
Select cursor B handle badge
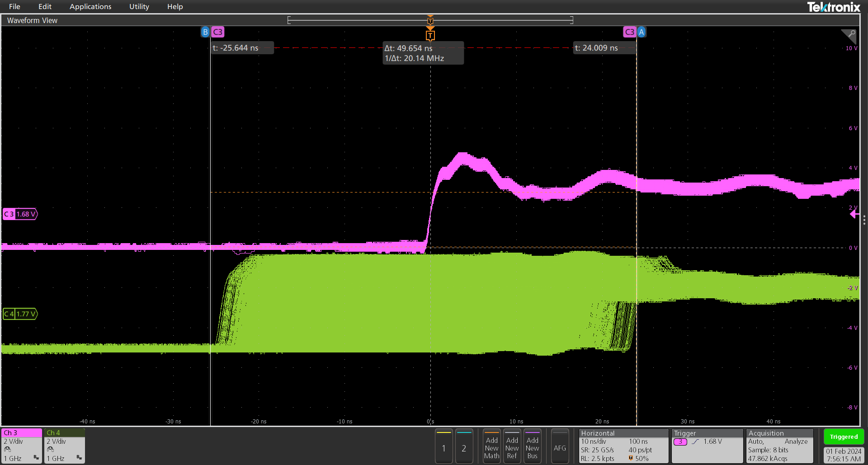(x=205, y=32)
